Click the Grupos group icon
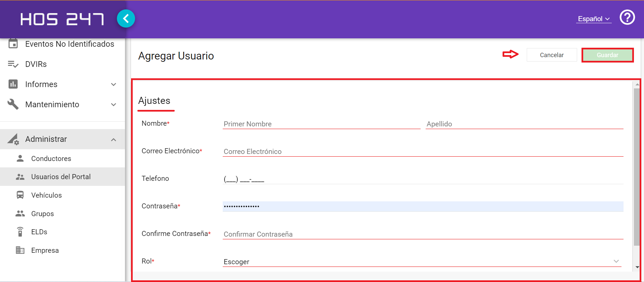 [20, 213]
